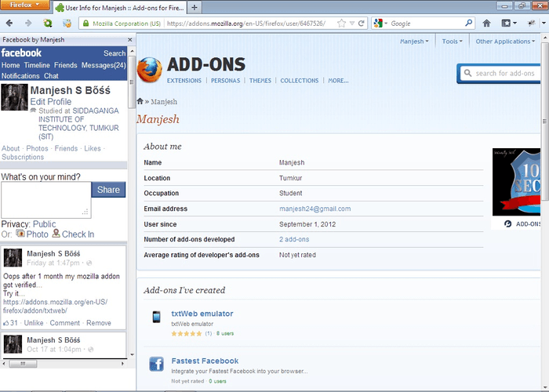Open the orange Firefox application menu

coord(24,5)
